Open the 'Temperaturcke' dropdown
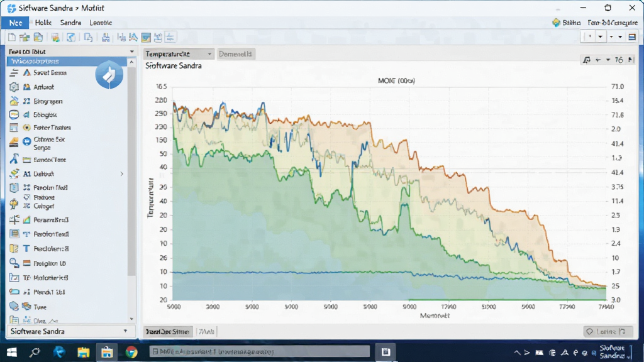 point(179,54)
